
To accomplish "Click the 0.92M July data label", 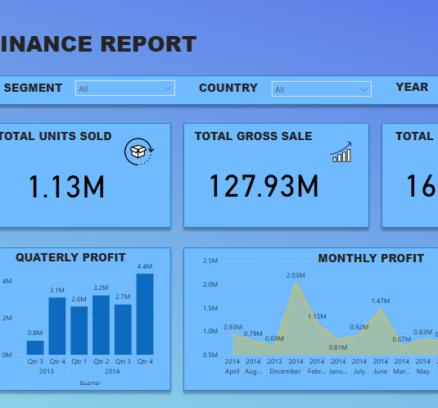I will (x=359, y=327).
